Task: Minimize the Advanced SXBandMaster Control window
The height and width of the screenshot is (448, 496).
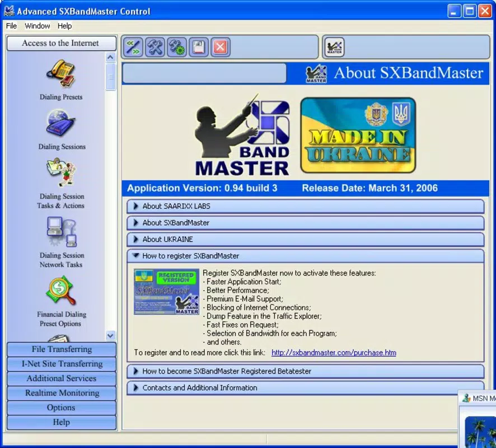Action: [454, 11]
